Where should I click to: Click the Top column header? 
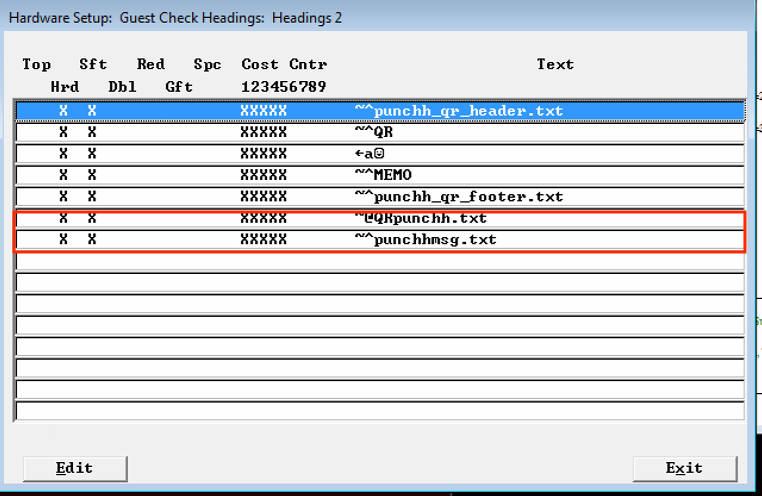36,65
